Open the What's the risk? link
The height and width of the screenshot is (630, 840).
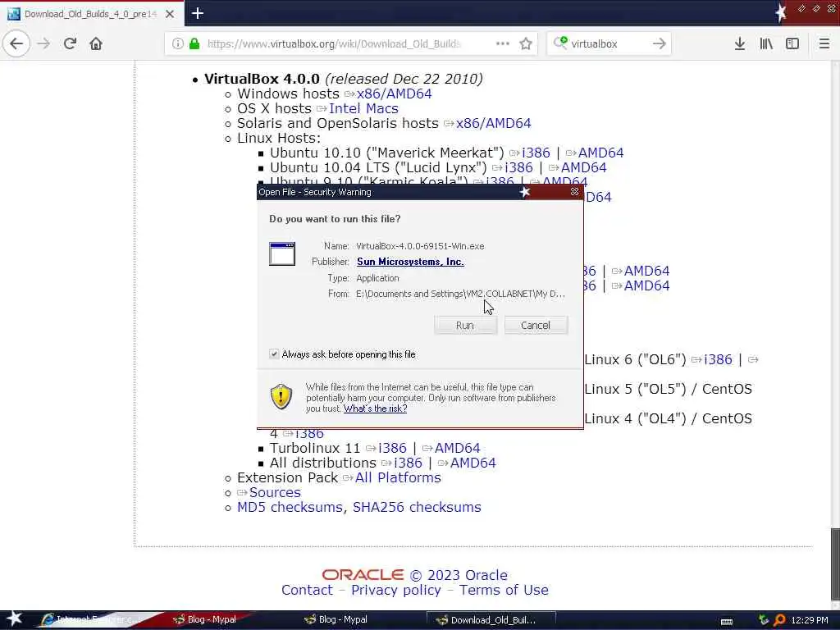(375, 409)
